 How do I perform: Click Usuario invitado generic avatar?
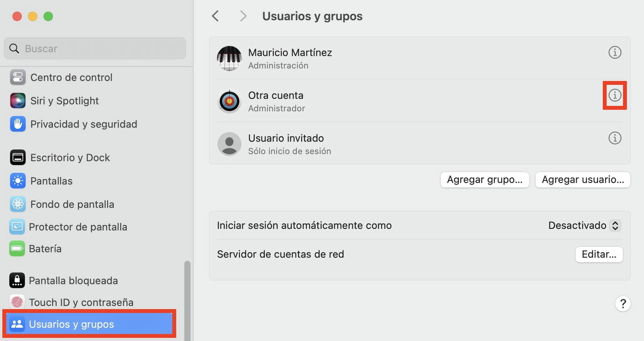click(x=229, y=144)
